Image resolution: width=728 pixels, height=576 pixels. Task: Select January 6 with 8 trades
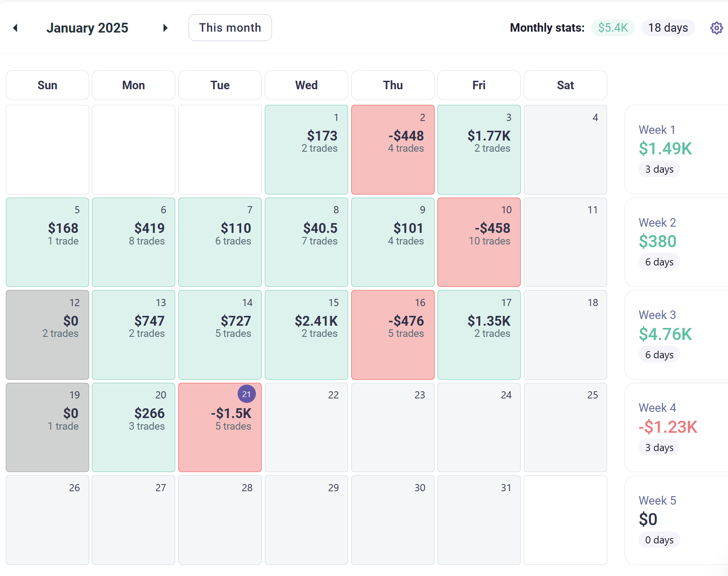click(x=133, y=242)
